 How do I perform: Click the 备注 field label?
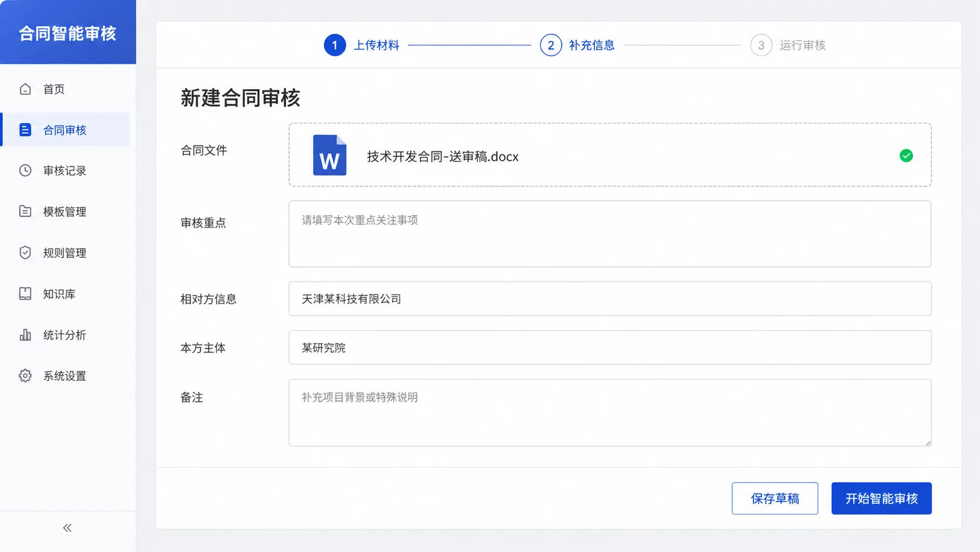(x=192, y=398)
